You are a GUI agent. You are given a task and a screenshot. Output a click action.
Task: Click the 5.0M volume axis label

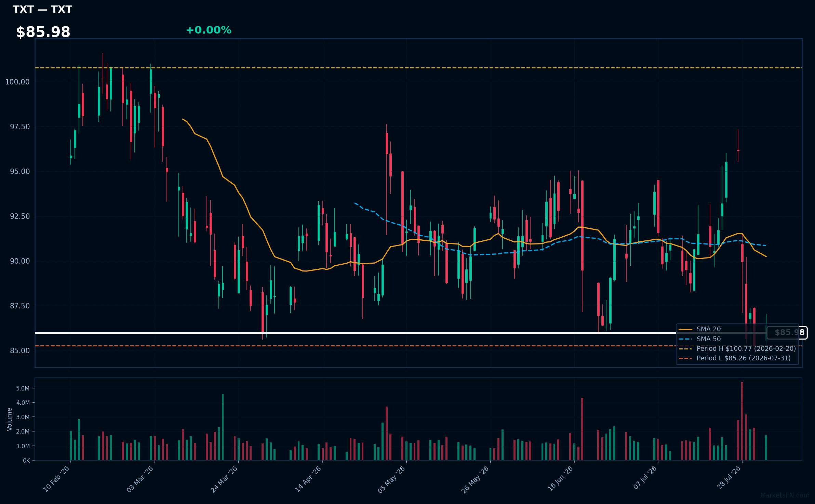pos(23,388)
